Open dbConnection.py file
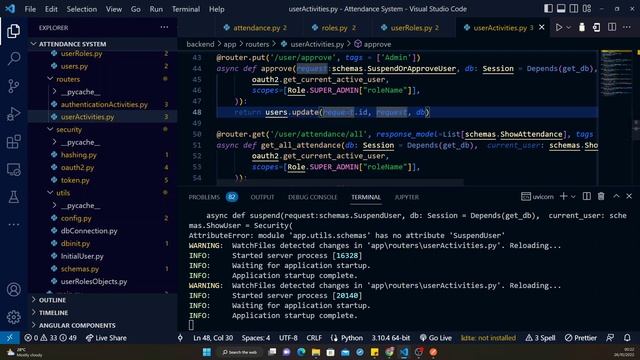This screenshot has height=360, width=640. point(102,231)
